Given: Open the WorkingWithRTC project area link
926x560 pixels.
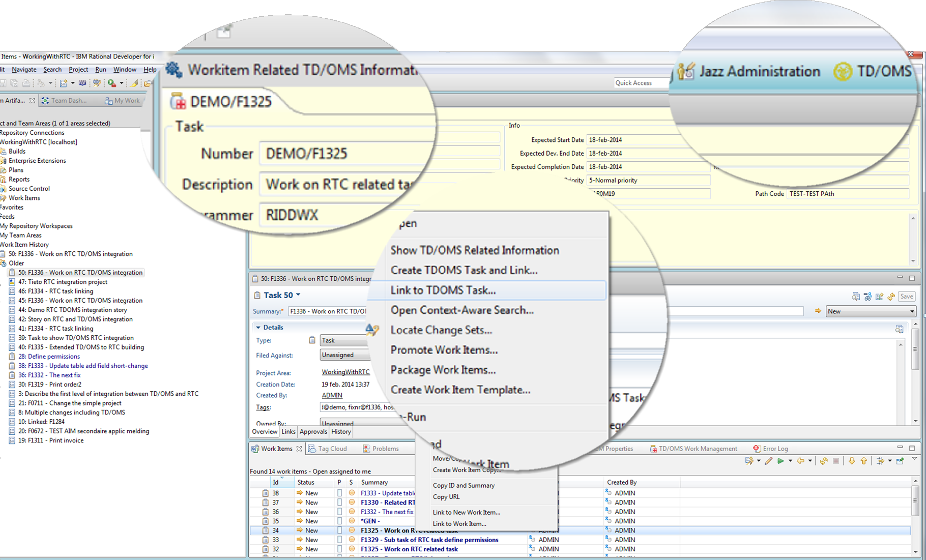Looking at the screenshot, I should pos(345,372).
